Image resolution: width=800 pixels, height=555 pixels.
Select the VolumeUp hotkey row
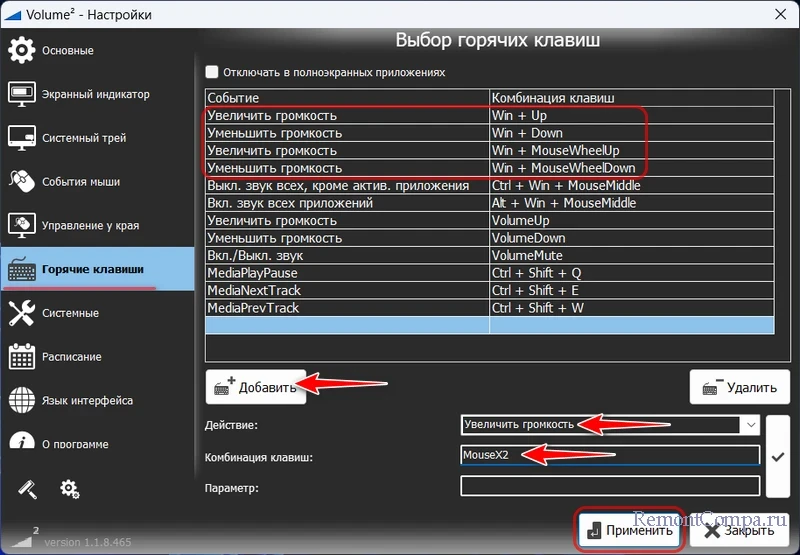[x=490, y=220]
